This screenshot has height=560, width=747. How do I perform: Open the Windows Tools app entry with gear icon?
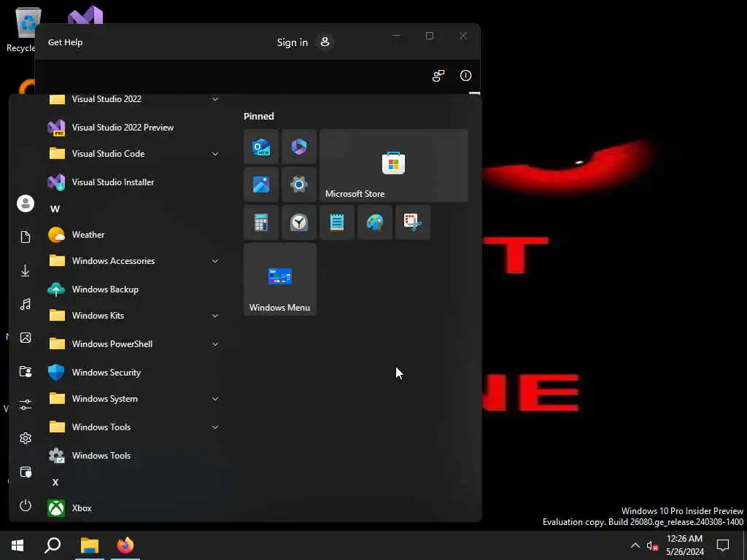134,455
